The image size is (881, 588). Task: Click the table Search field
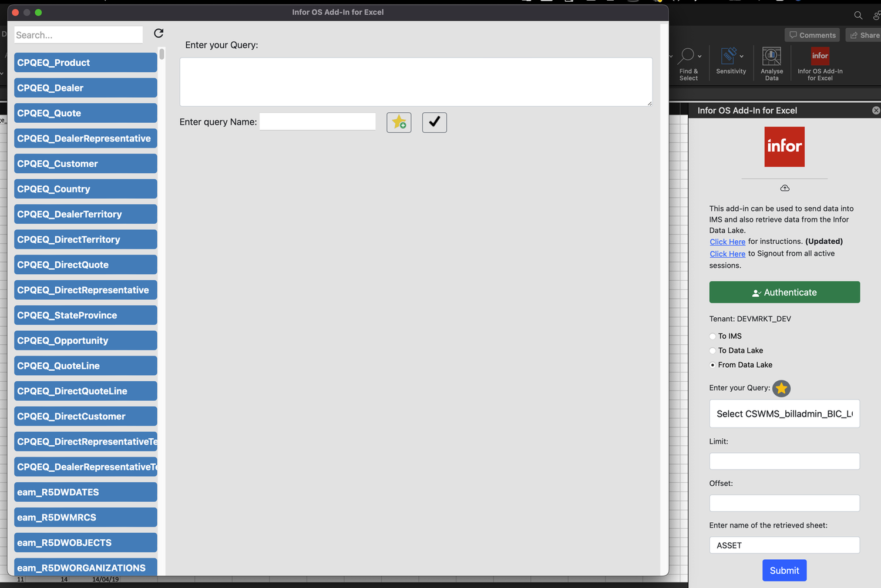pyautogui.click(x=78, y=35)
